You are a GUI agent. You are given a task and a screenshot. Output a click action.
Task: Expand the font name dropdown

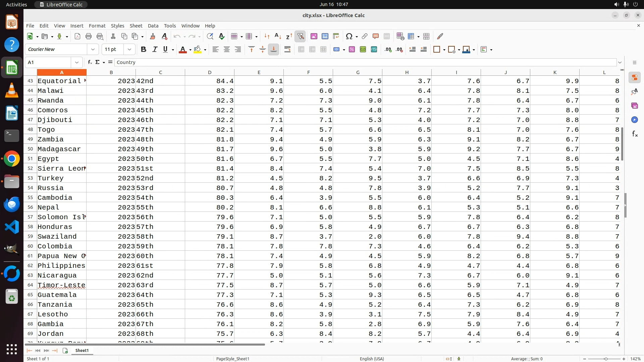click(93, 50)
